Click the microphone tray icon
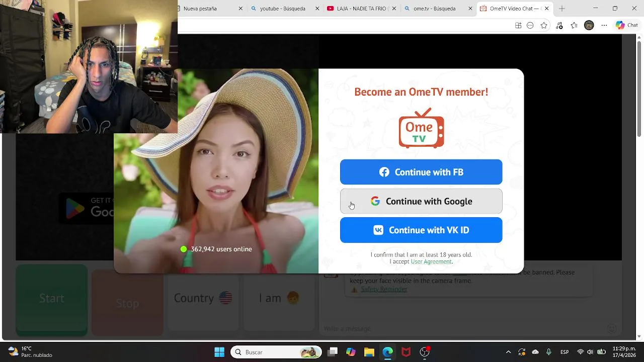Viewport: 644px width, 362px height. point(549,352)
